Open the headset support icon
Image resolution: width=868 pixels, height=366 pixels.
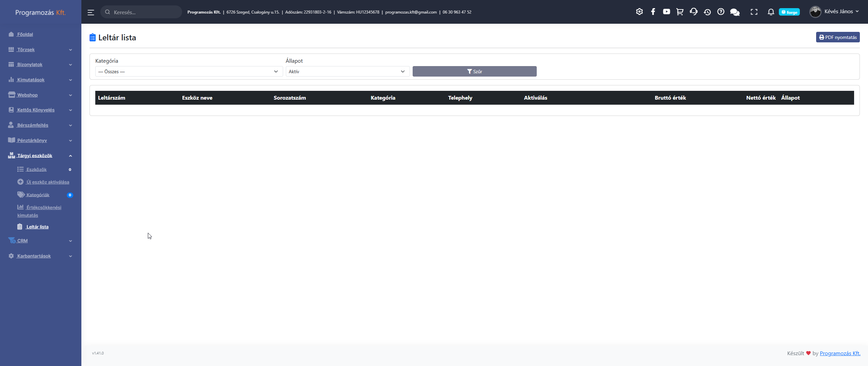click(693, 12)
